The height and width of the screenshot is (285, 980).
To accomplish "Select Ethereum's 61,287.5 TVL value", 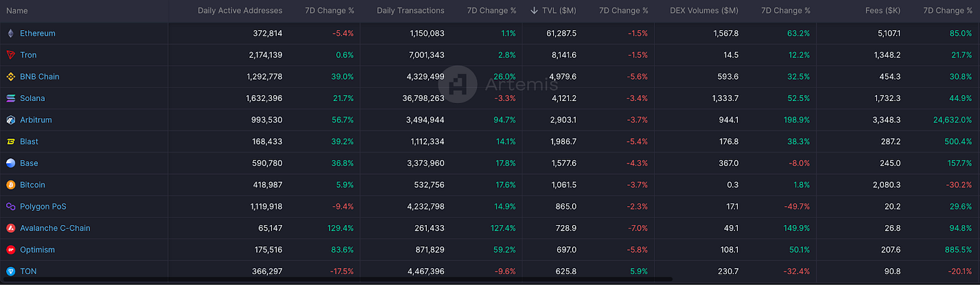I will point(560,33).
